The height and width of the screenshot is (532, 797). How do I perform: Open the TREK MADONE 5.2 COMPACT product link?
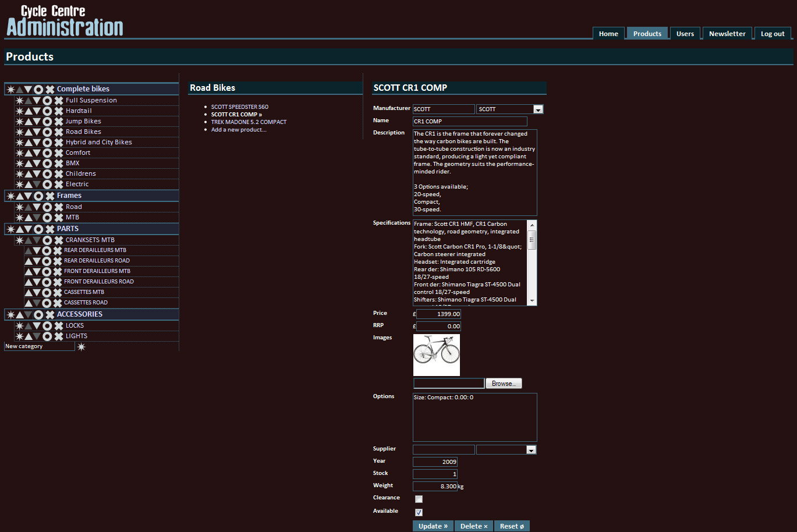pyautogui.click(x=249, y=122)
